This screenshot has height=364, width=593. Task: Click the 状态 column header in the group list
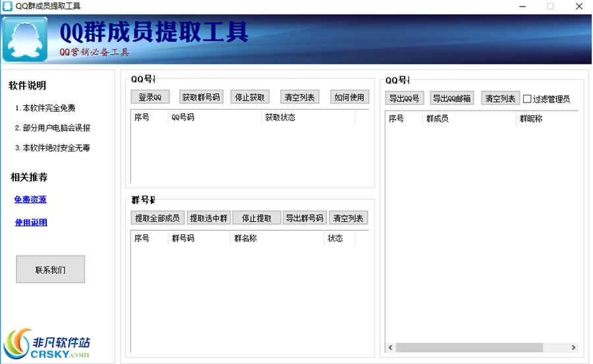click(339, 238)
